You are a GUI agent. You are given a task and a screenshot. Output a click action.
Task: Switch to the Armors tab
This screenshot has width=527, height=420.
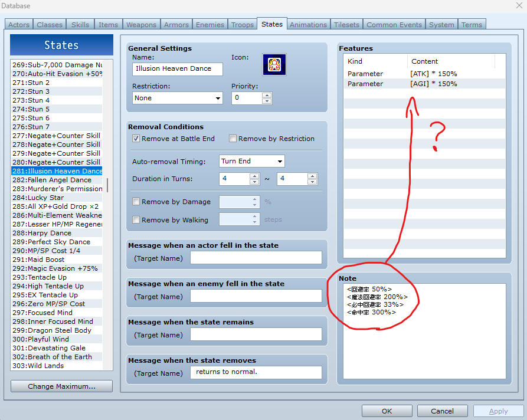coord(176,25)
